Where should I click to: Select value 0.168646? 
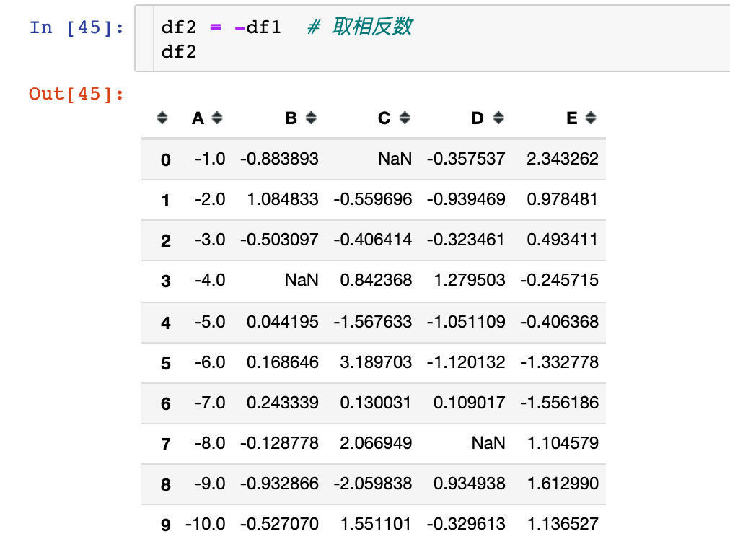pyautogui.click(x=283, y=362)
